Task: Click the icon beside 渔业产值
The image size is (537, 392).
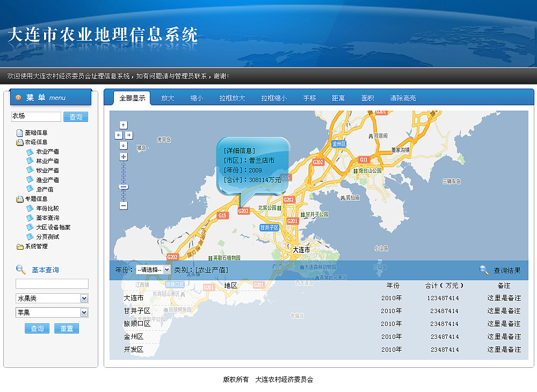Action: pyautogui.click(x=30, y=180)
